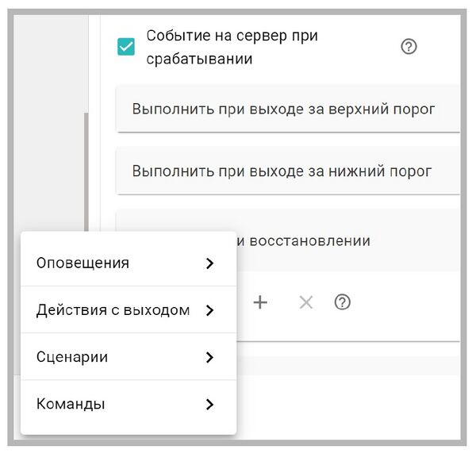Click the plus icon to add an action

point(260,302)
